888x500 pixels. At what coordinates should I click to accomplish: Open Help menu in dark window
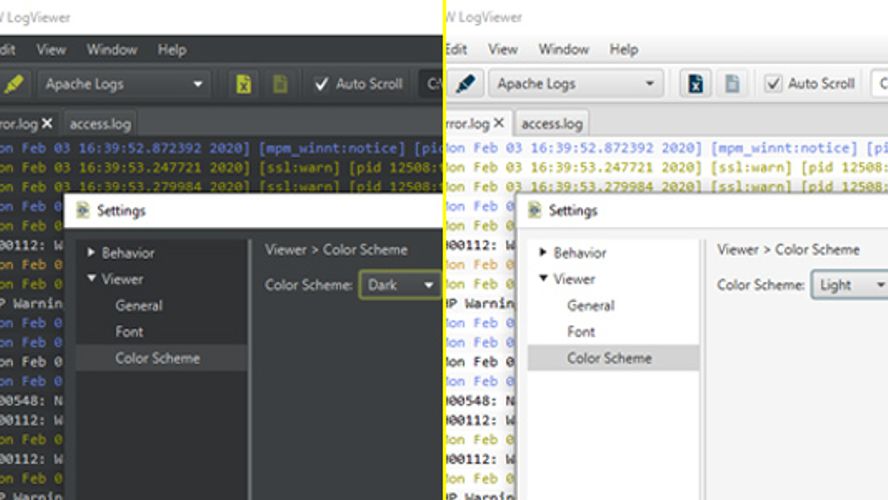click(x=172, y=50)
